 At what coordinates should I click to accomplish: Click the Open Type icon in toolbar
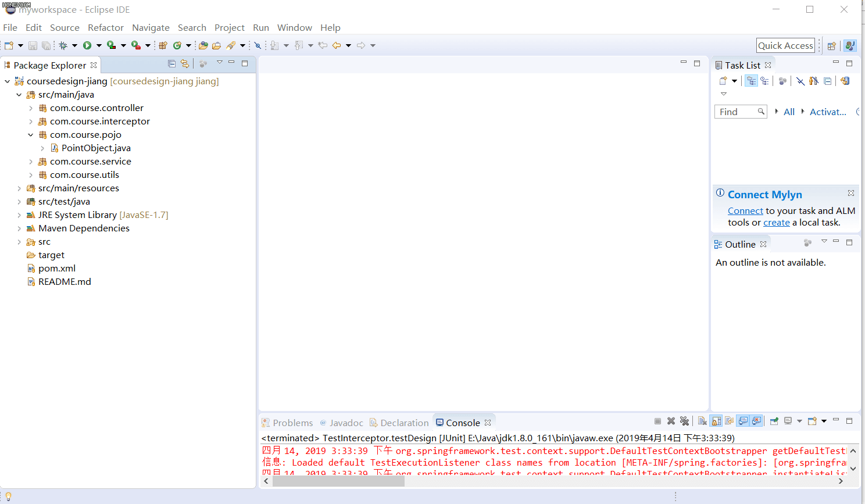pos(203,45)
